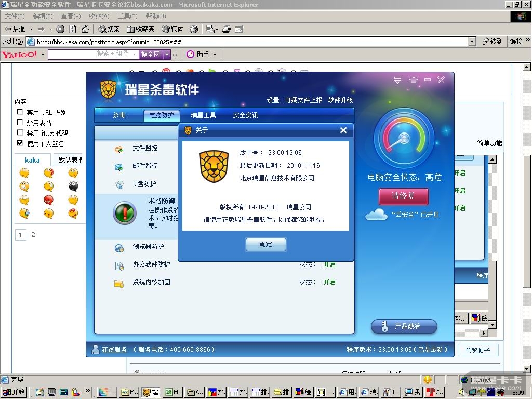
Task: Click the 请修复 button
Action: [x=403, y=196]
